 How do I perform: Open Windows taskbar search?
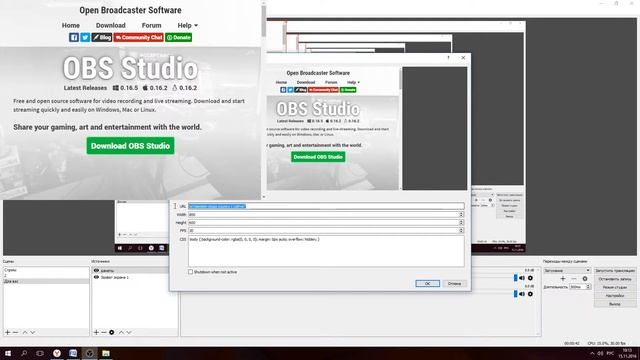(24, 353)
